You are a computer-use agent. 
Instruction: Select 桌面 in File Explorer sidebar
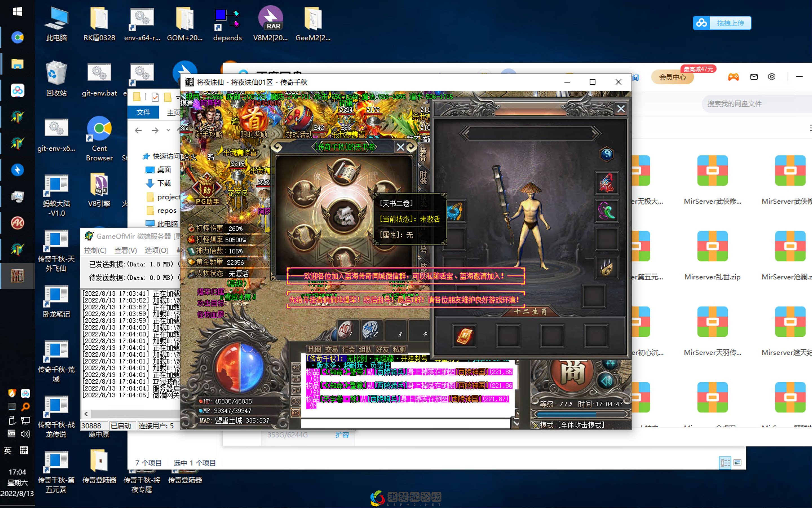(x=159, y=170)
